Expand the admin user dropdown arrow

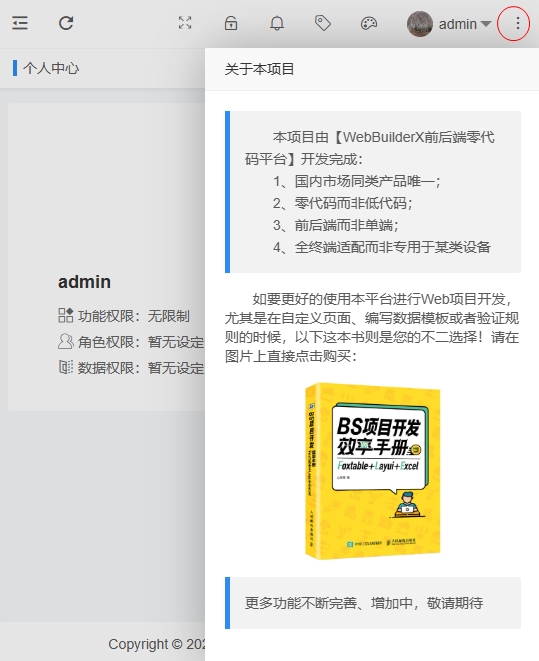coord(486,24)
